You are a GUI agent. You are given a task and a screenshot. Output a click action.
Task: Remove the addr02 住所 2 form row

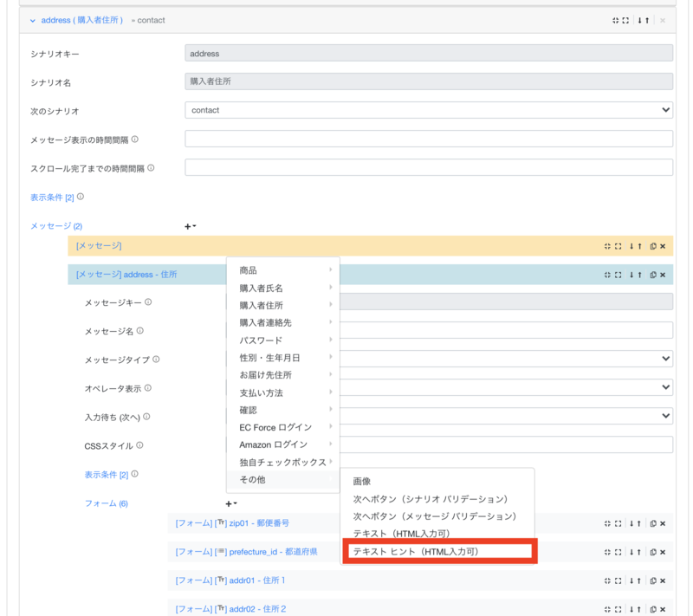[664, 608]
